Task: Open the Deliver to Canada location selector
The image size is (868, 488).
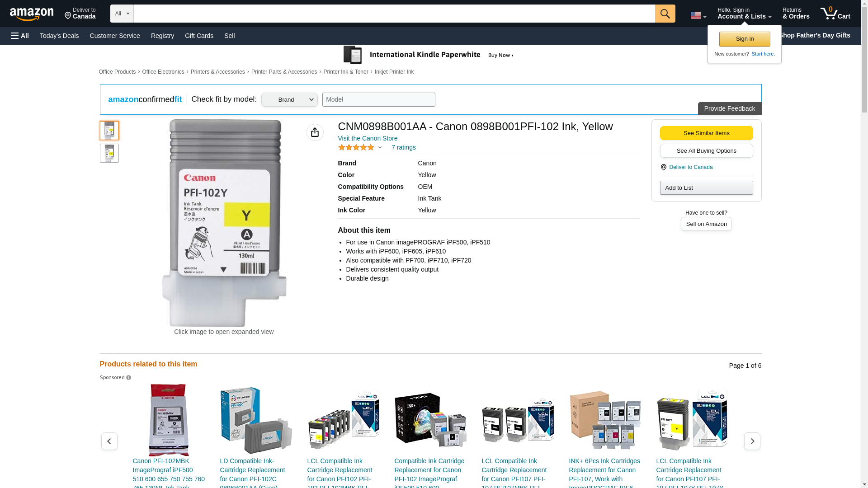Action: 80,14
